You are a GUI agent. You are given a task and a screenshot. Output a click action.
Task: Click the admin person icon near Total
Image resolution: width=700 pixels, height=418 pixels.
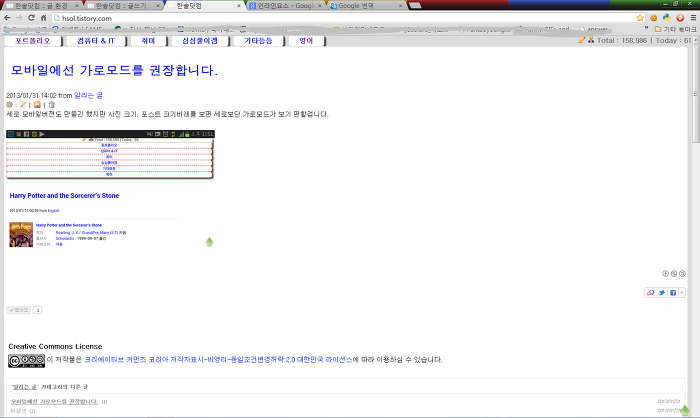pos(591,40)
